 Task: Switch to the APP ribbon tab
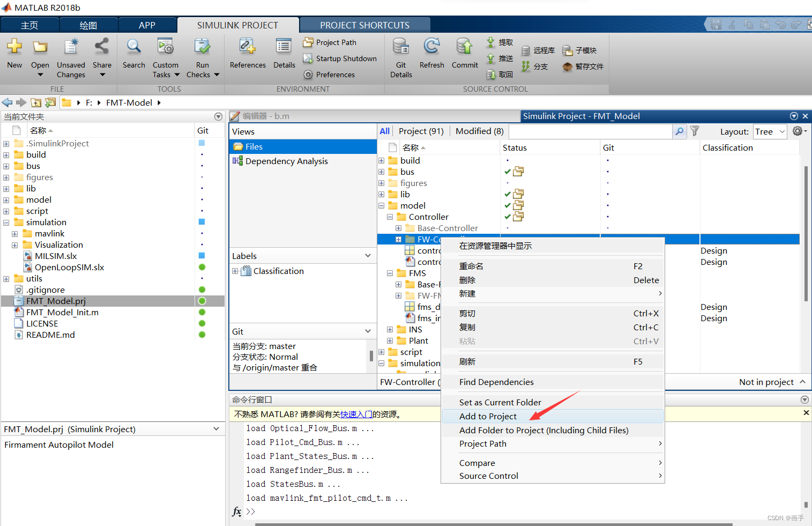[x=147, y=25]
